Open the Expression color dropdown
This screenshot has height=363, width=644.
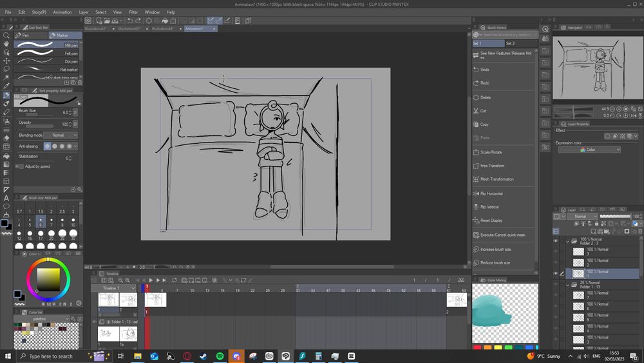(589, 150)
